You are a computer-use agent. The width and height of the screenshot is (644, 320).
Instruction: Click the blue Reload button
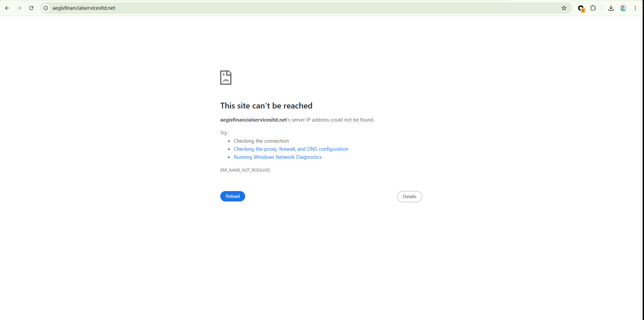[233, 196]
